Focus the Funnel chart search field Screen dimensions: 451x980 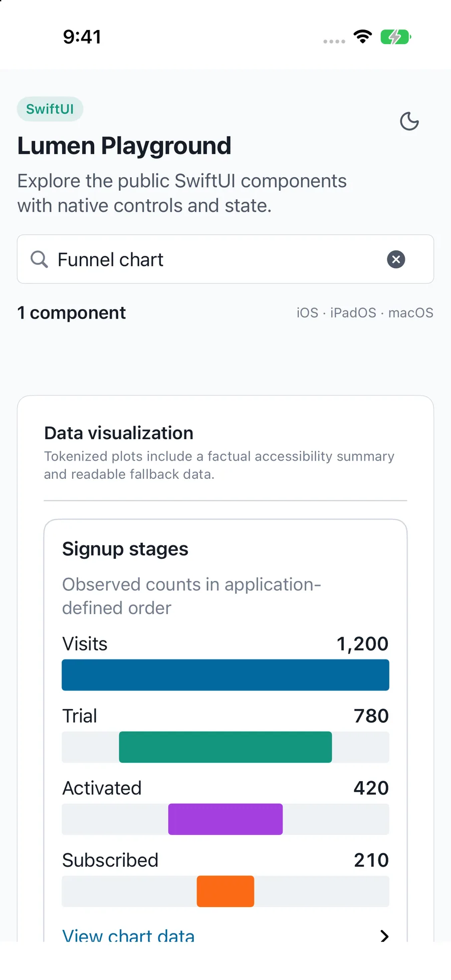click(x=225, y=259)
